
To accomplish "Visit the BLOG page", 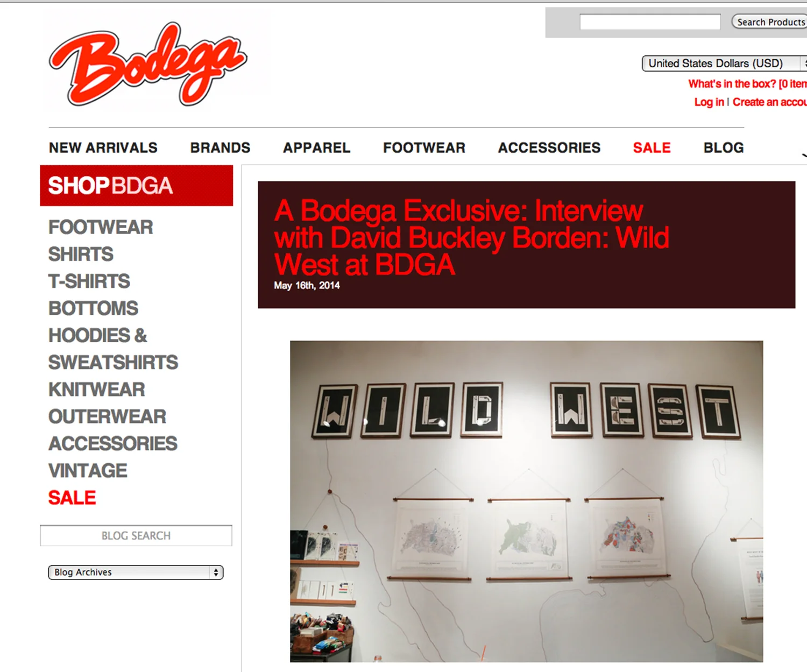I will point(724,147).
